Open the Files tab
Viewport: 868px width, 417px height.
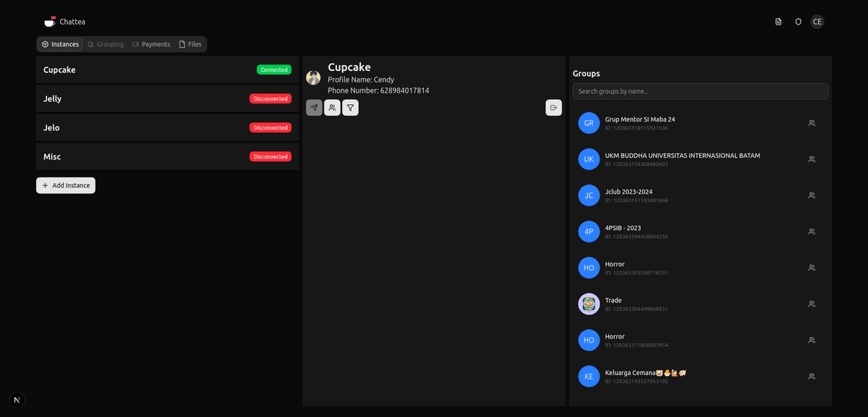pos(190,44)
